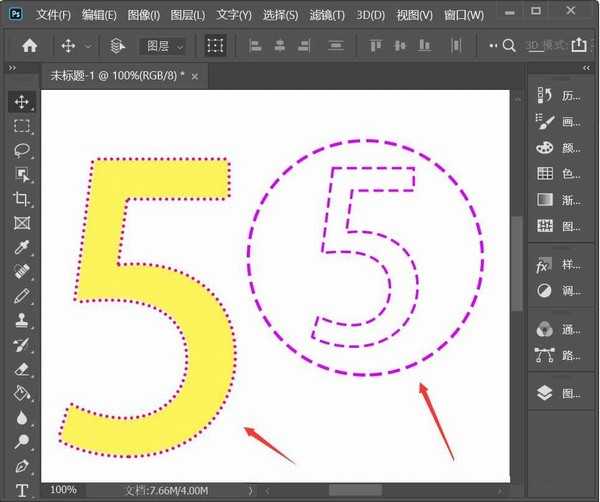Expand the Move tool preset dropdown arrow
This screenshot has width=600, height=502.
(x=89, y=46)
